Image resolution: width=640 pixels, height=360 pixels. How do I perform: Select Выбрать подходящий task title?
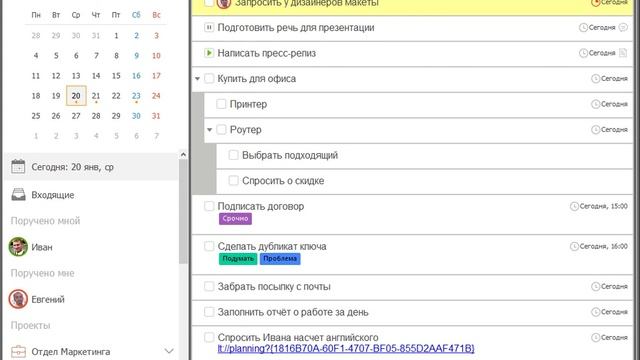pos(290,155)
